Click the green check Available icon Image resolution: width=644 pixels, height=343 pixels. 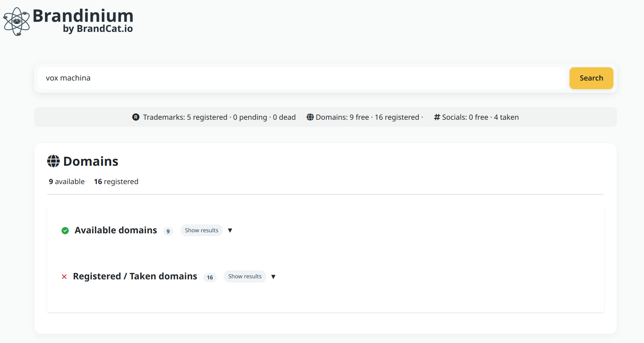click(65, 230)
